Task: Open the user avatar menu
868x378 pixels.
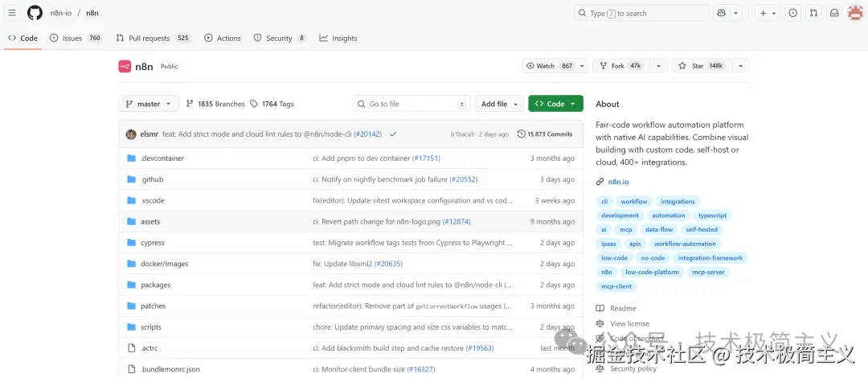Action: pos(855,13)
